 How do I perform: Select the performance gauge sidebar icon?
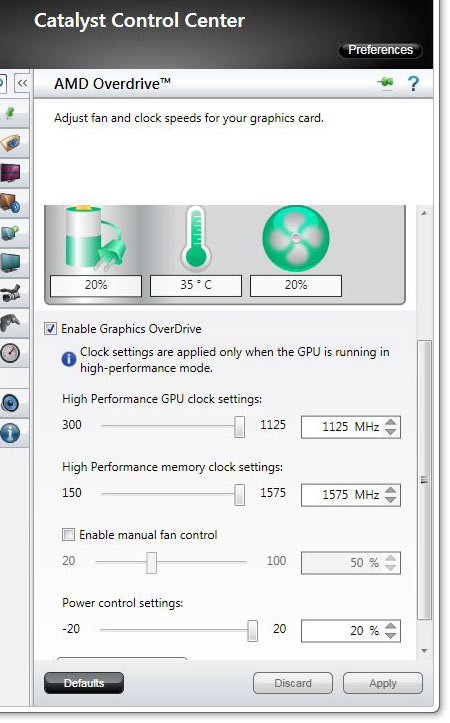click(10, 353)
